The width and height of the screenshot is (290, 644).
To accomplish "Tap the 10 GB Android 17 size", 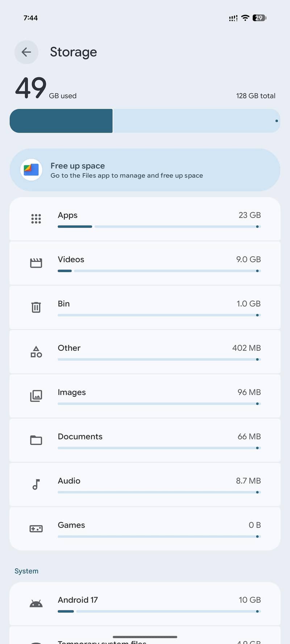I will tap(250, 600).
